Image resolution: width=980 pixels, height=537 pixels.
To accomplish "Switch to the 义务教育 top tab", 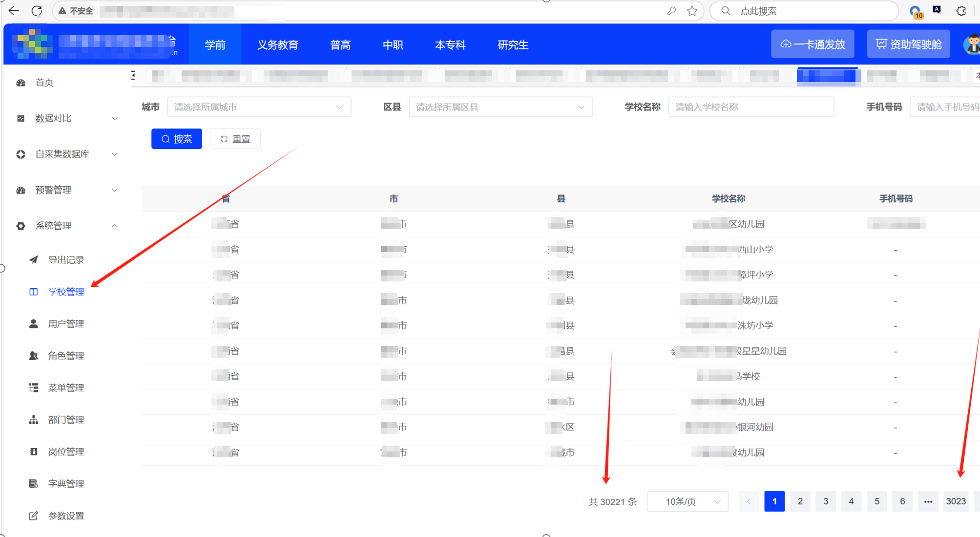I will (x=277, y=45).
